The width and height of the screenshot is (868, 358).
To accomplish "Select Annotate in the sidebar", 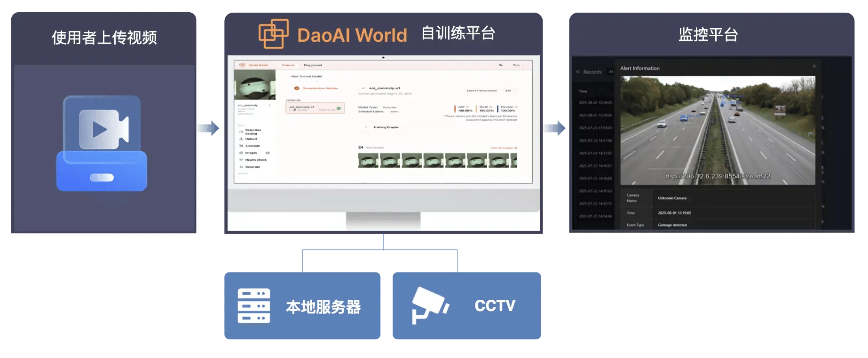I will 253,146.
